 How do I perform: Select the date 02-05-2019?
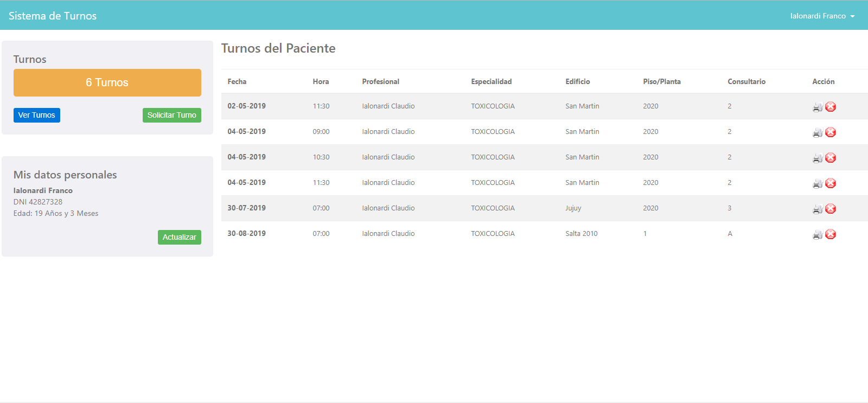pos(247,106)
